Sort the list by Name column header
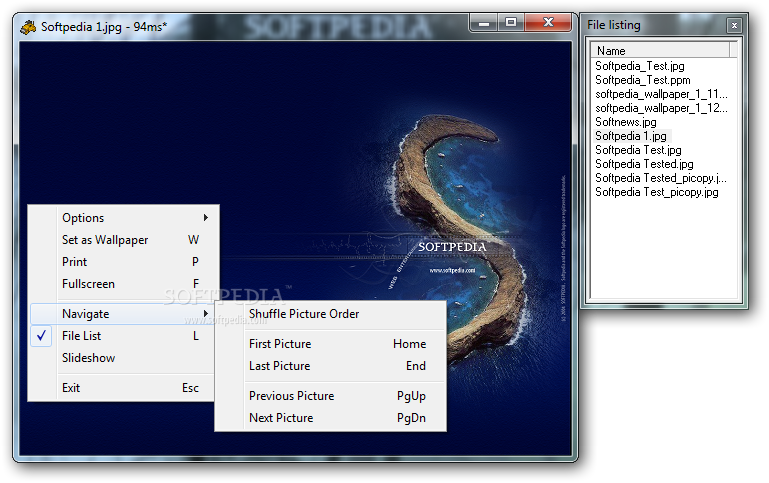Viewport: 769px width, 483px height. tap(660, 51)
